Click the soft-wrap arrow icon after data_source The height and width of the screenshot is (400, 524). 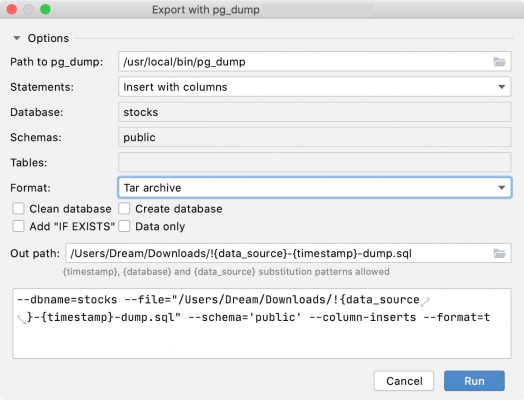click(425, 302)
